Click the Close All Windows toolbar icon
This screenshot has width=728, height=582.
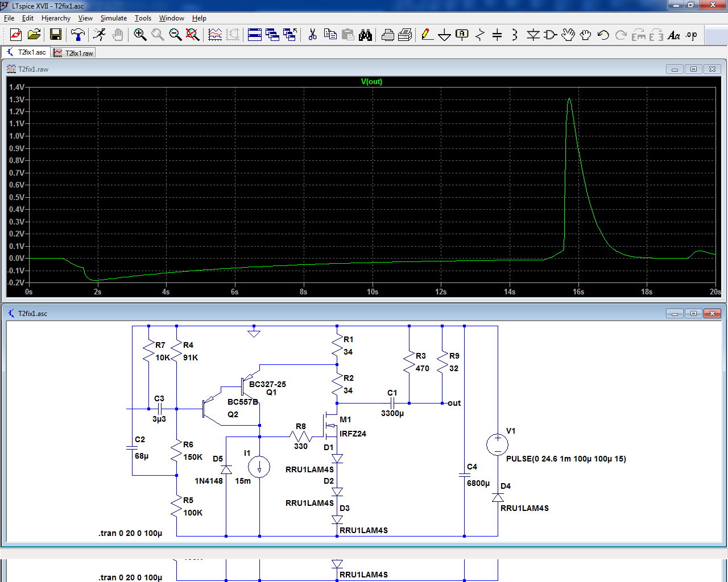click(x=290, y=35)
